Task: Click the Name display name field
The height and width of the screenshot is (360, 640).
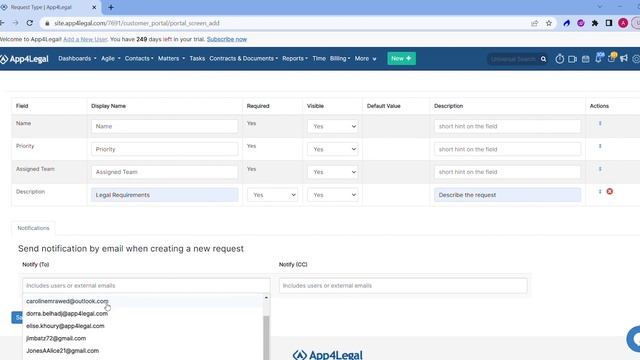Action: click(x=164, y=127)
